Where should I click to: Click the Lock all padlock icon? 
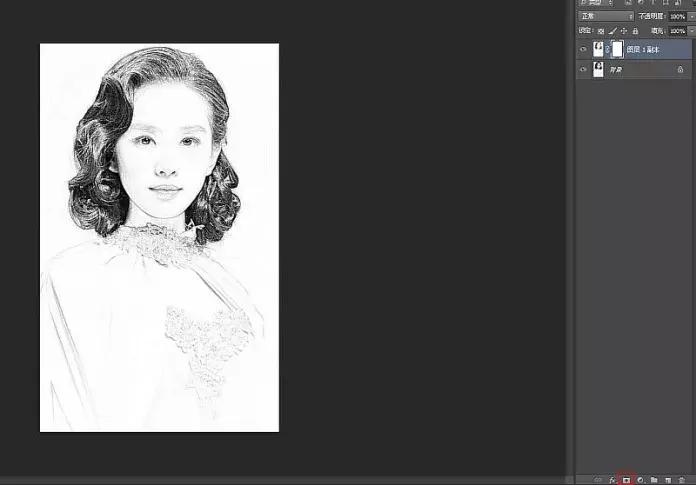tap(635, 31)
